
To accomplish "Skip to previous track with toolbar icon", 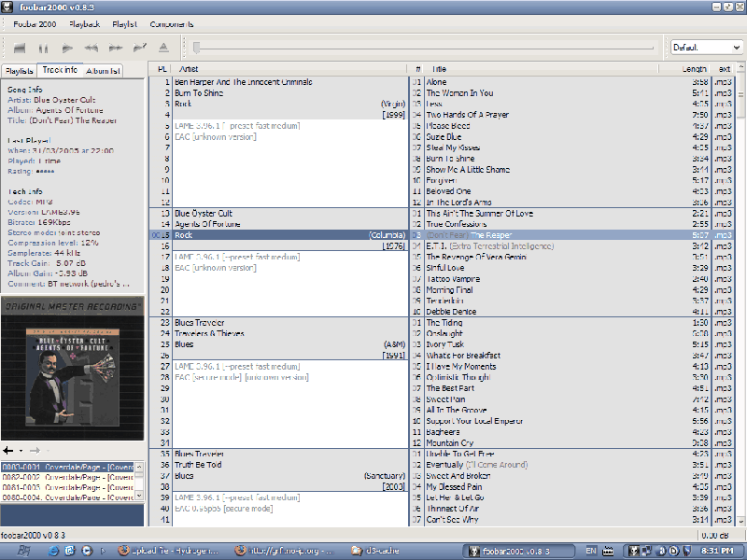I will (92, 48).
